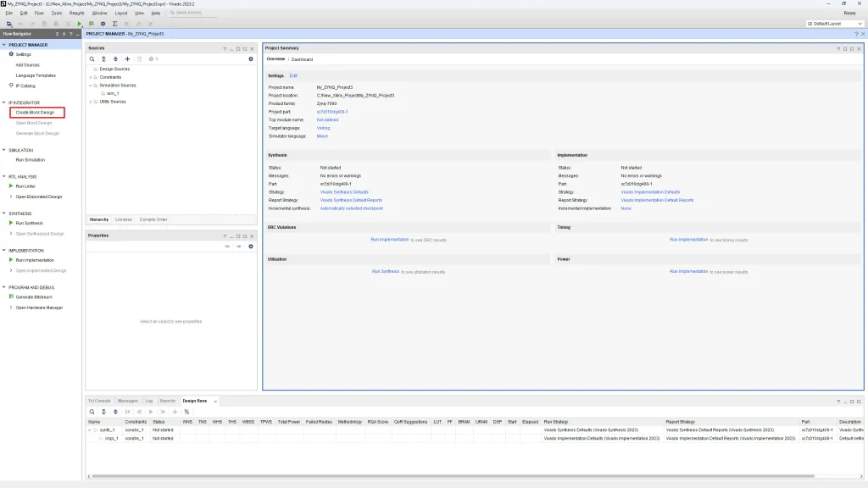Click Create Block Design
Viewport: 868px width, 488px height.
pos(35,113)
